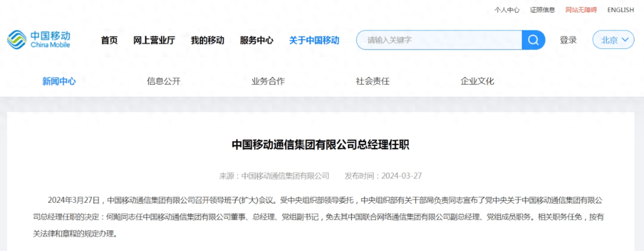Click the 关于中国移动 navigation item
This screenshot has height=251, width=644.
314,40
